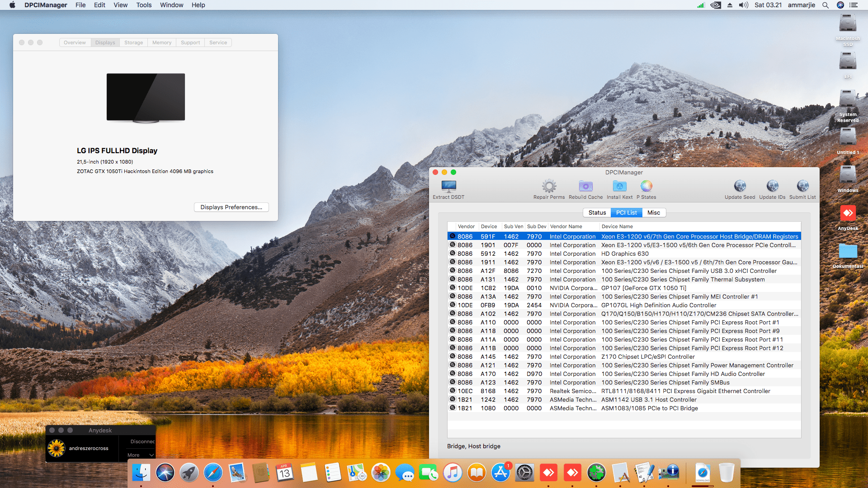
Task: Click the Submit List icon
Action: (x=802, y=187)
